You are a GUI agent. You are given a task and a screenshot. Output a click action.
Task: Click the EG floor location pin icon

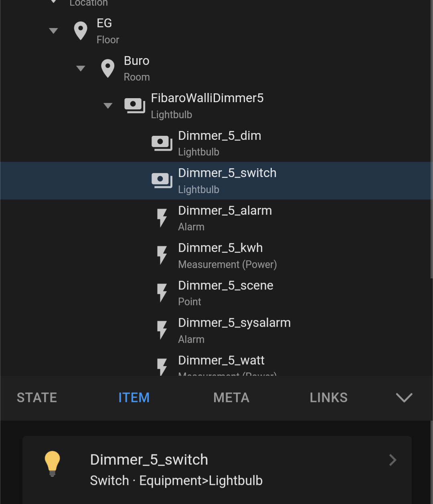(x=81, y=31)
